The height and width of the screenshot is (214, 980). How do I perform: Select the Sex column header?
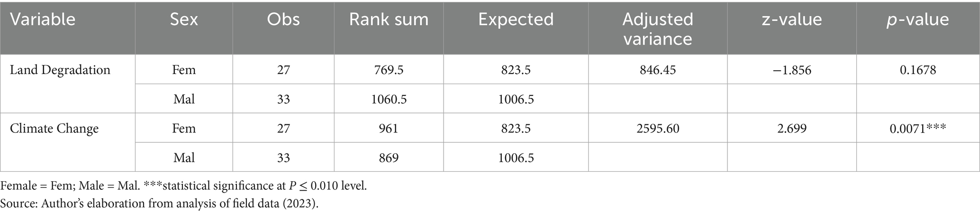click(x=184, y=19)
